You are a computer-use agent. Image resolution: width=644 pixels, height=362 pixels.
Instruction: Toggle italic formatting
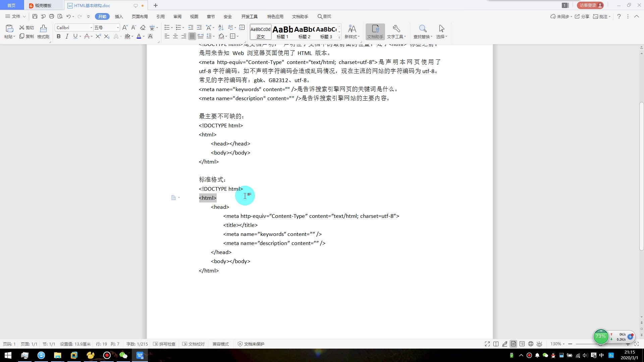[x=67, y=36]
